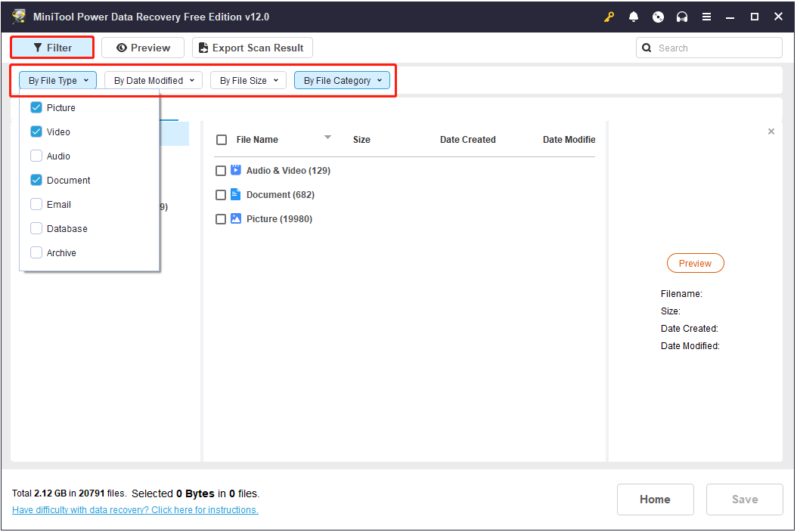Screen dimensions: 797x532
Task: Open the By Date Modified dropdown
Action: coord(154,80)
